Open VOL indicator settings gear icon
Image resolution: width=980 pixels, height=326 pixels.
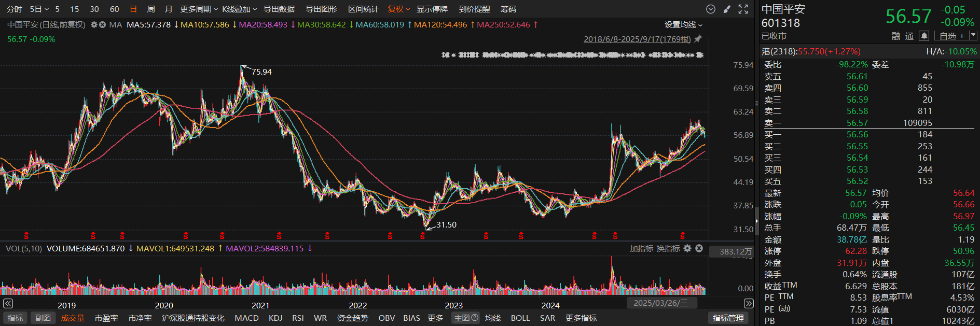click(x=687, y=248)
